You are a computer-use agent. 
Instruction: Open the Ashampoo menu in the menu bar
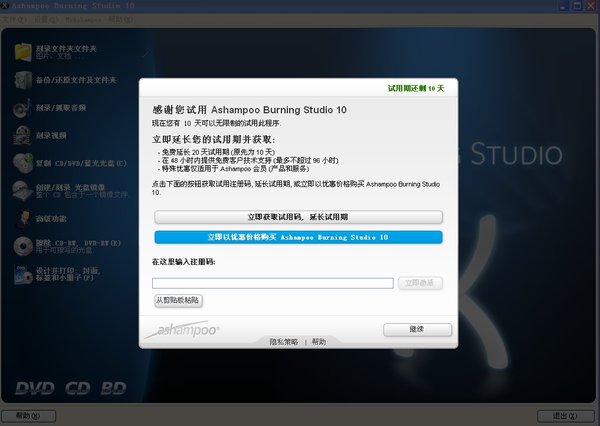click(x=83, y=19)
